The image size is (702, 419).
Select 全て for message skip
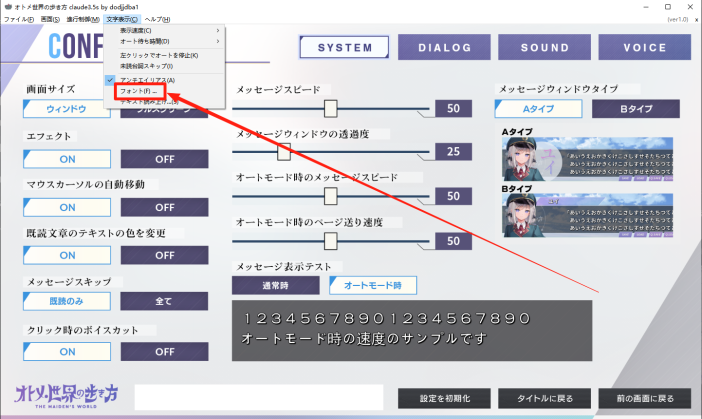click(165, 302)
